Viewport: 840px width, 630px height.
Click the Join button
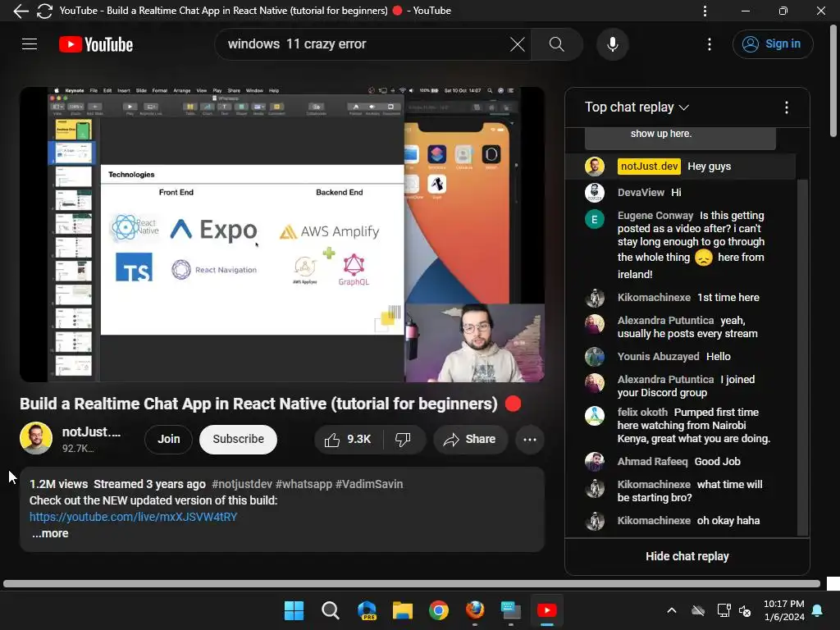[x=169, y=440]
